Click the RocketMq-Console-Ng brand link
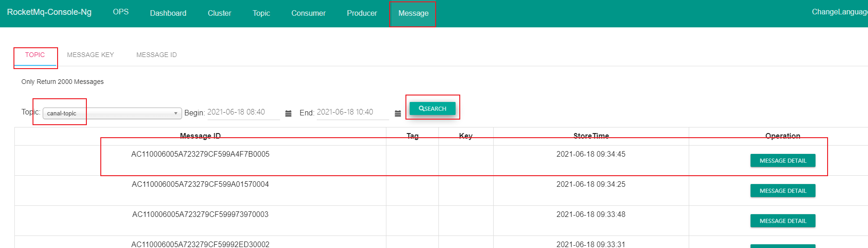 coord(49,12)
